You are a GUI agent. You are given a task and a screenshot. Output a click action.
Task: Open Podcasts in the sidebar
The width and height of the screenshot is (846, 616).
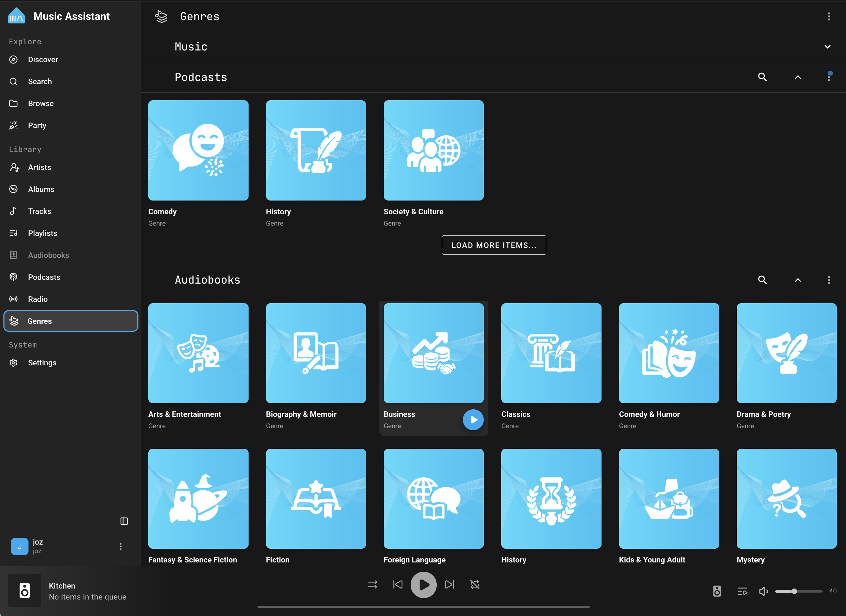[70, 277]
